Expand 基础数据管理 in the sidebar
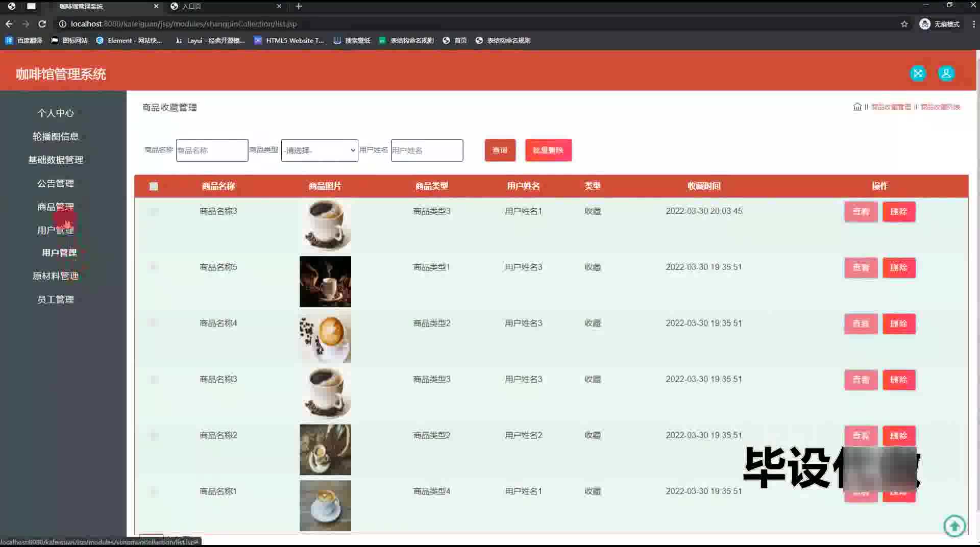 [x=56, y=160]
